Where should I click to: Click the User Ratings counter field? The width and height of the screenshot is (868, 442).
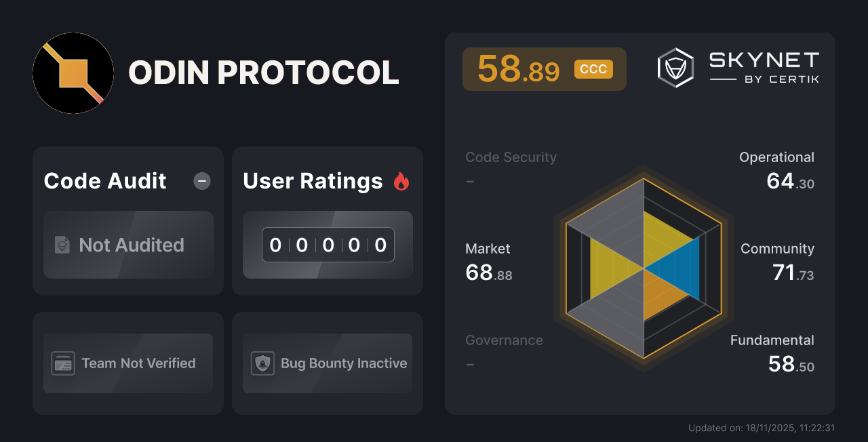(328, 245)
